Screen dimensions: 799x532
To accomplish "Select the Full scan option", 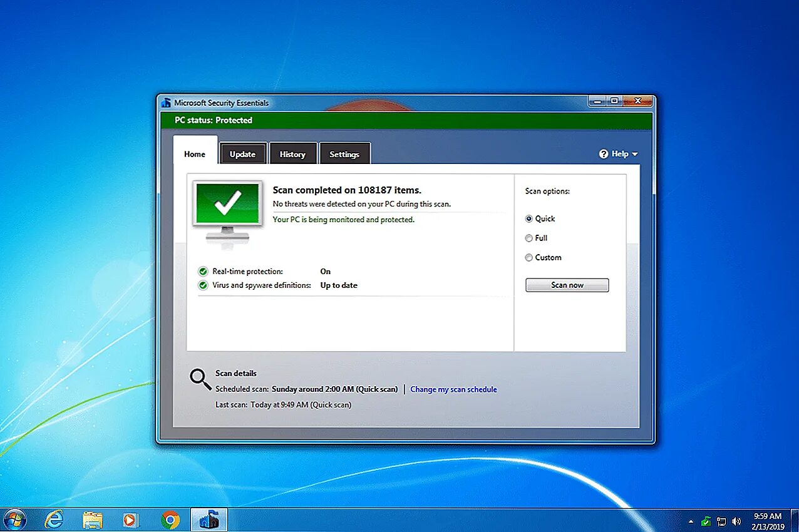I will coord(529,238).
